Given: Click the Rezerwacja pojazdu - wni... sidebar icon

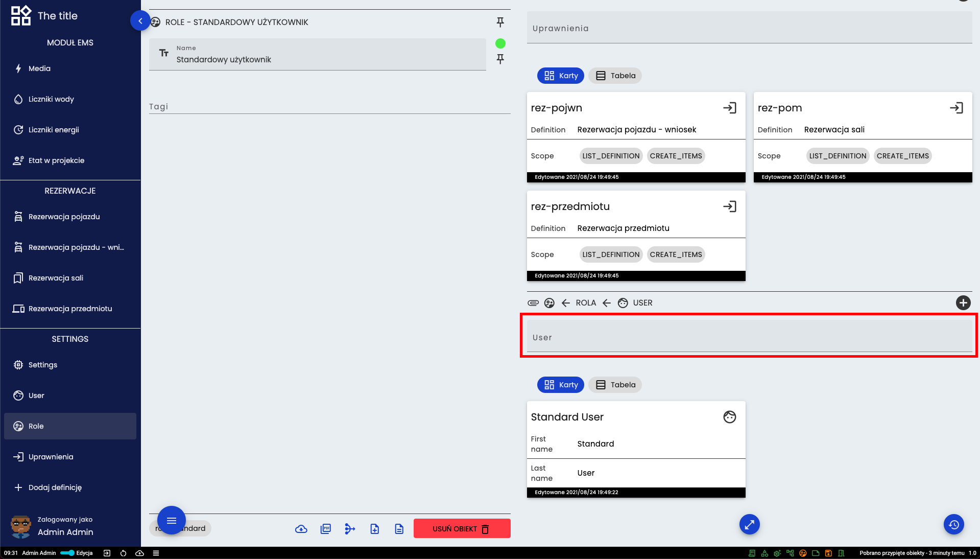Looking at the screenshot, I should coord(18,247).
